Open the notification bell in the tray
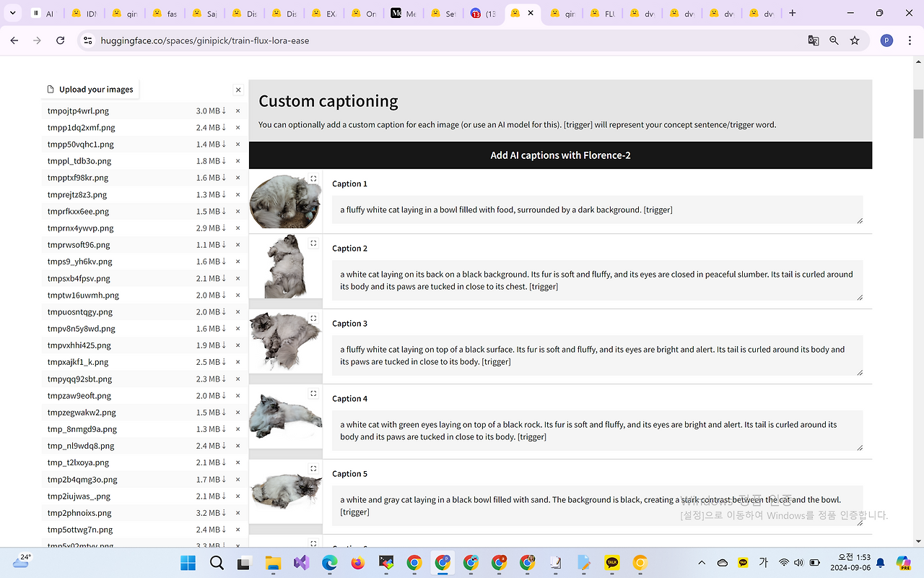 [x=881, y=563]
